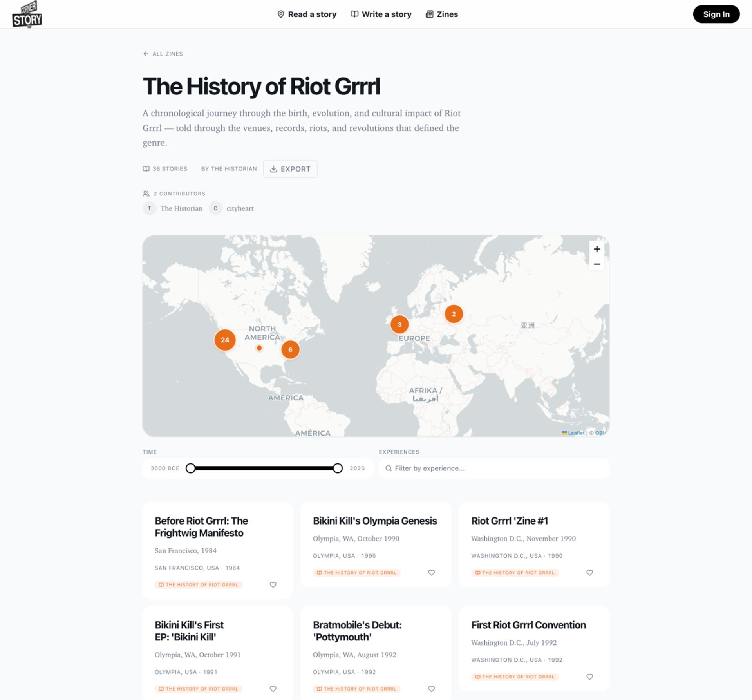The image size is (752, 700).
Task: Click zine tag on Frightwig Manifesto card
Action: [x=199, y=584]
